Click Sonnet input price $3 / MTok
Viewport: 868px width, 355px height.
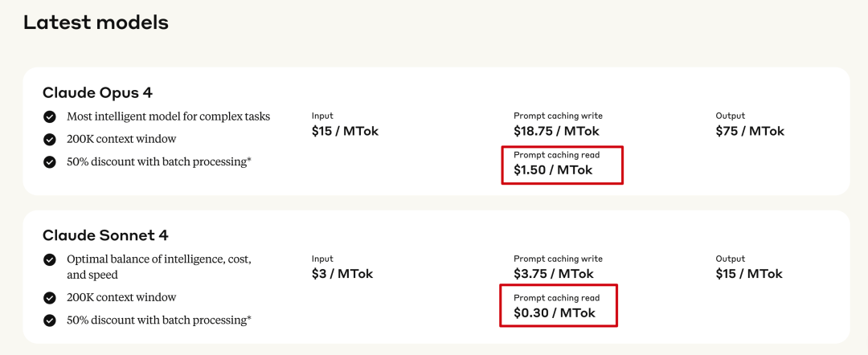coord(342,274)
